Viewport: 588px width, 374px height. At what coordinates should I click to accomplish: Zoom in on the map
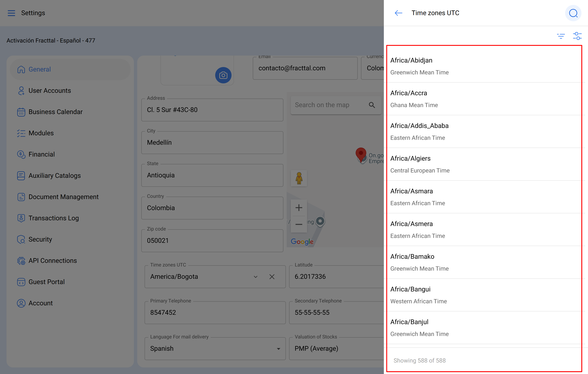(x=299, y=208)
